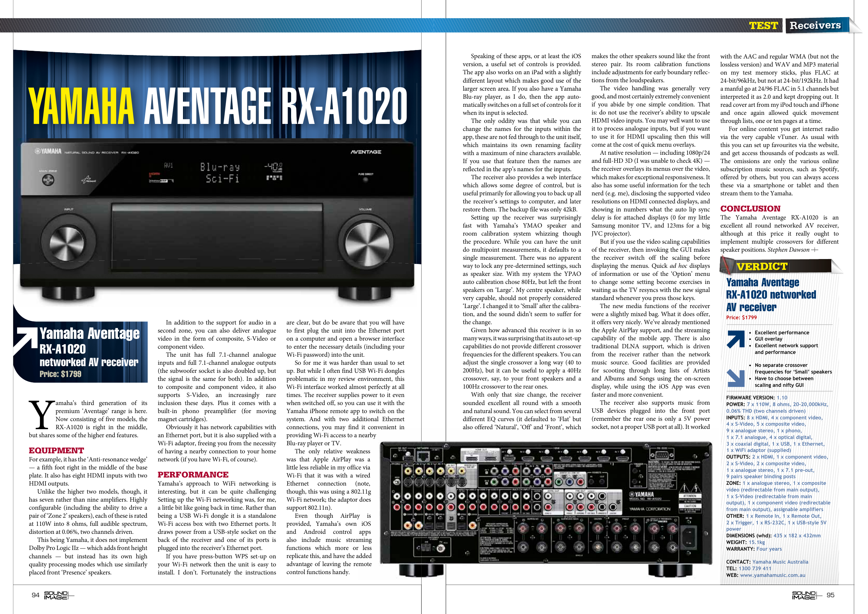Click 'Excellent network support' bullet
This screenshot has width=868, height=614.
tap(786, 349)
